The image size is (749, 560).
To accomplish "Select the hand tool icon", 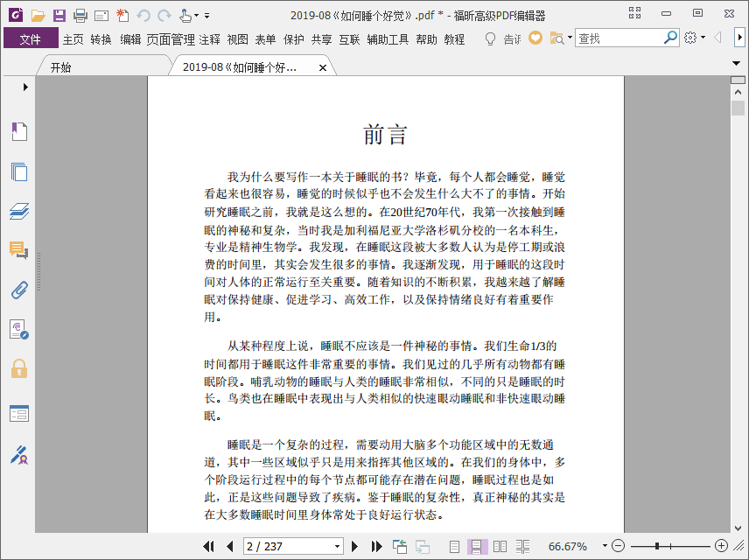I will 185,16.
